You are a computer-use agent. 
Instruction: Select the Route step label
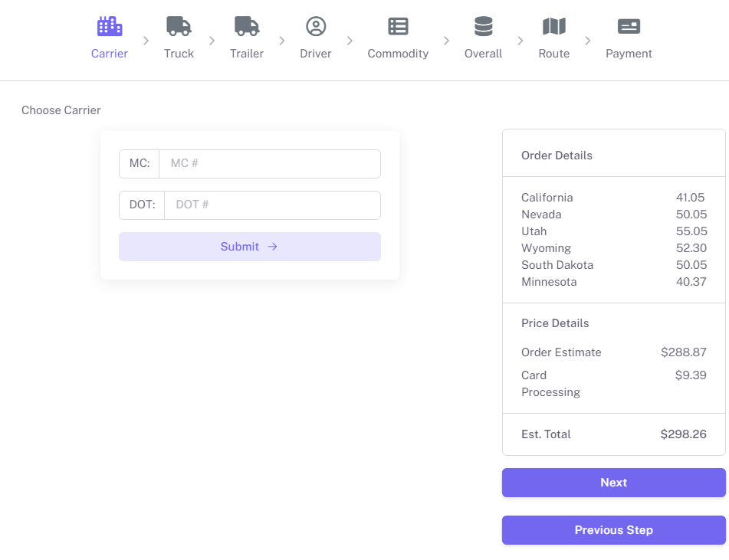(x=554, y=54)
